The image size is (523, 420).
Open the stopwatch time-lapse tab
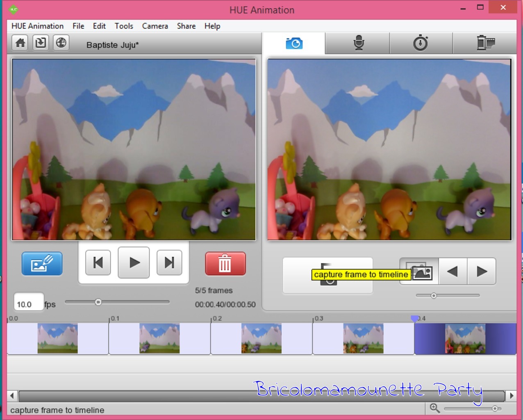coord(421,43)
